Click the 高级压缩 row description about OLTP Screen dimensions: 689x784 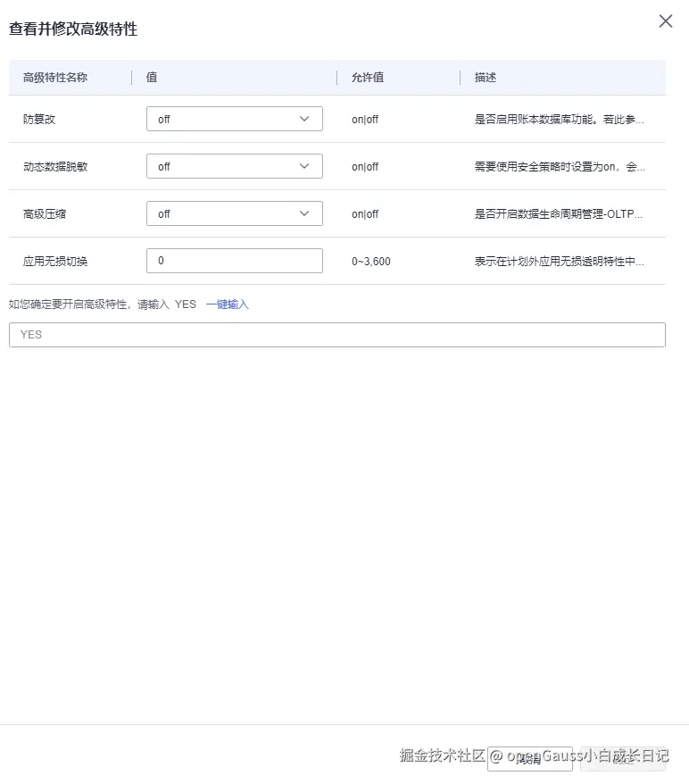559,214
